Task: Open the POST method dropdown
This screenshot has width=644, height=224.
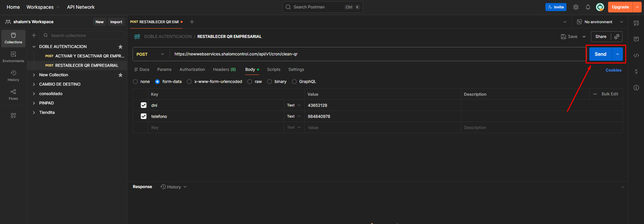Action: (x=150, y=54)
